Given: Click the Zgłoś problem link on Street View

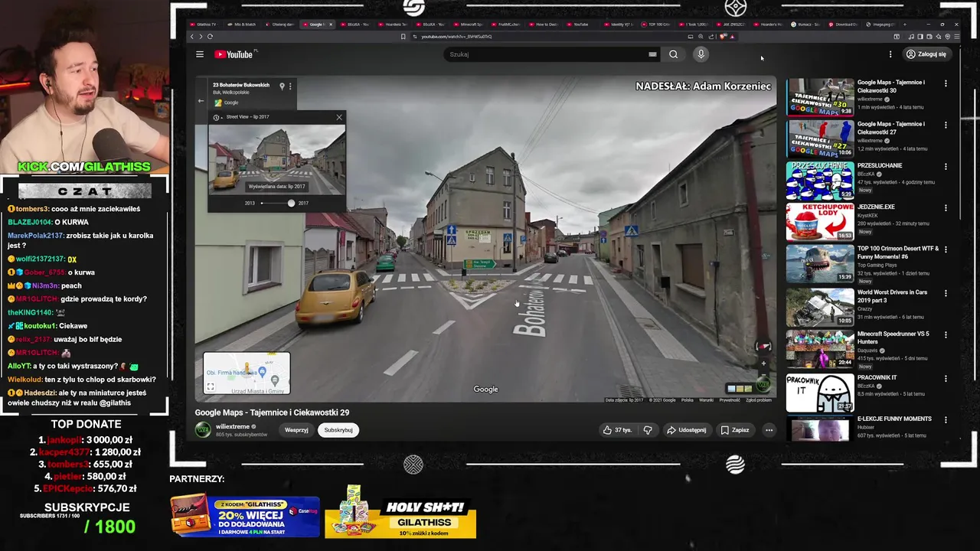Looking at the screenshot, I should point(759,399).
